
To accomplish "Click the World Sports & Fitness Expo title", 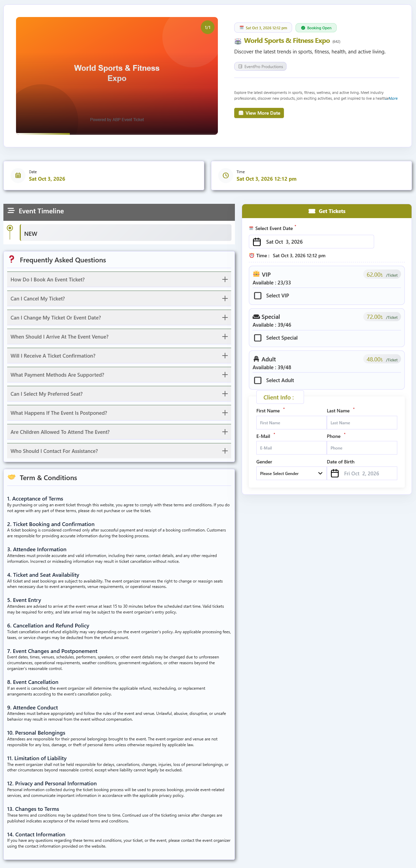I will pos(287,40).
